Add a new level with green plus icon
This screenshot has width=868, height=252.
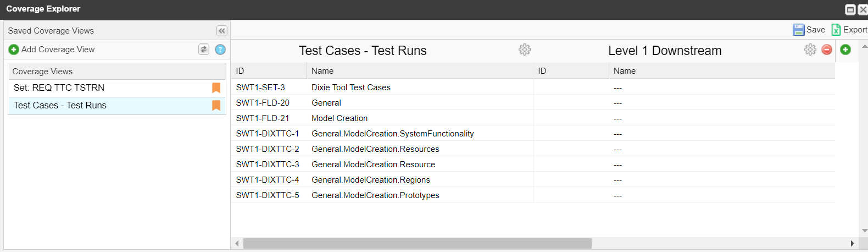pyautogui.click(x=845, y=50)
